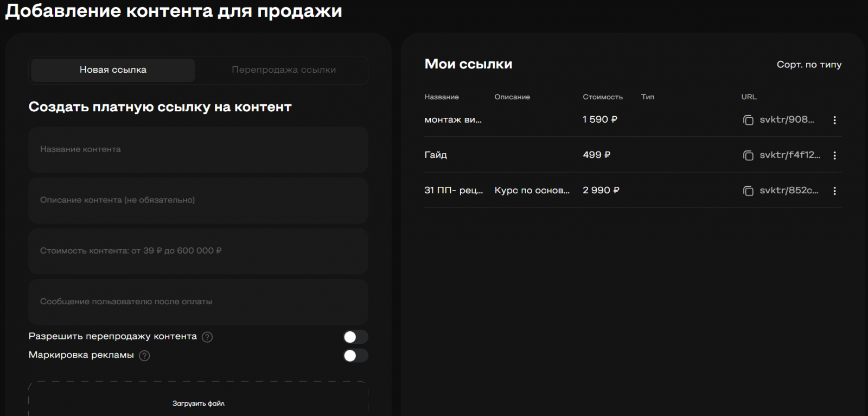Focus the Название контента field
This screenshot has width=868, height=416.
198,149
